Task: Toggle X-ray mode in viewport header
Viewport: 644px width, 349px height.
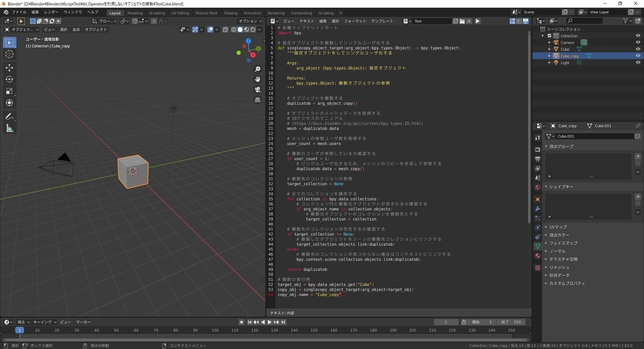Action: tap(225, 30)
